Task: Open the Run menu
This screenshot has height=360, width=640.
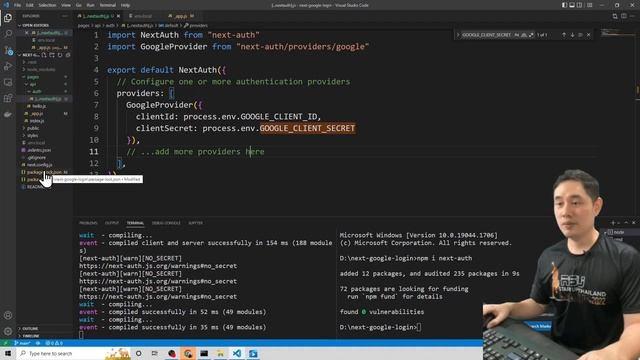Action: tap(91, 5)
